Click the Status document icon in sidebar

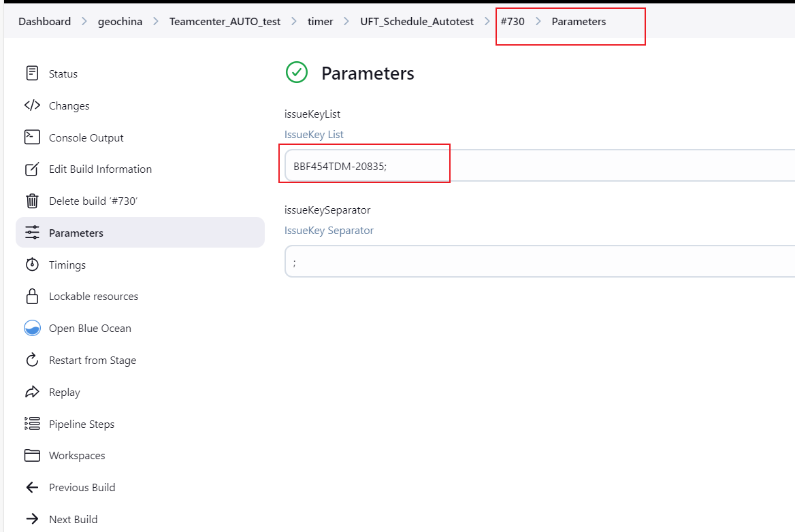tap(32, 73)
